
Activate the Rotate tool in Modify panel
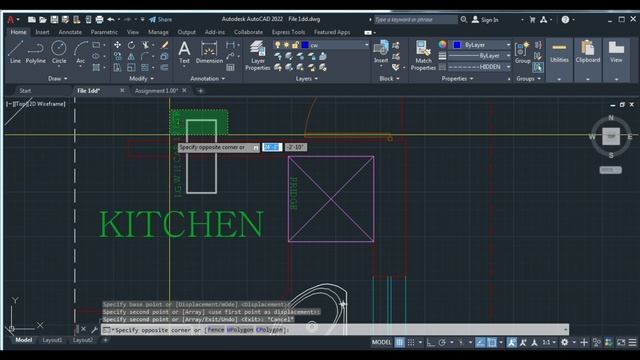[x=131, y=45]
